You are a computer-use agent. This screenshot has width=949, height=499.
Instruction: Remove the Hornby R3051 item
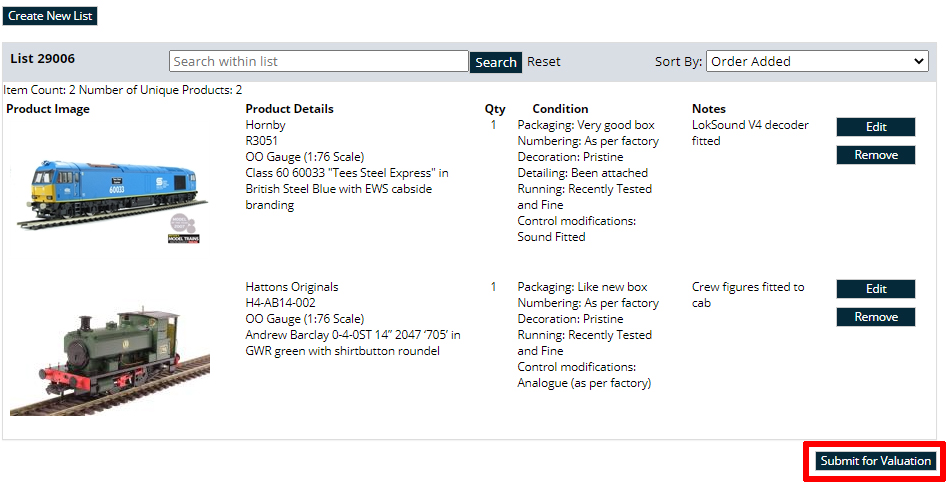coord(876,155)
